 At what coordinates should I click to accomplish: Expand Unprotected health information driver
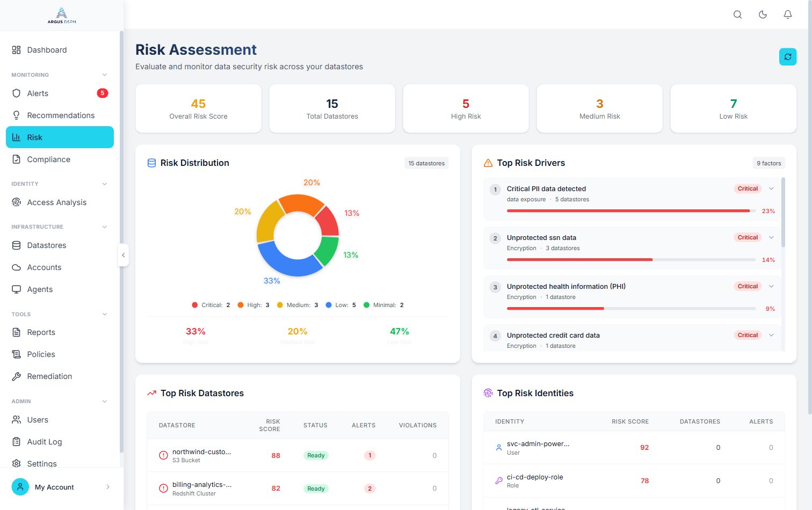771,286
